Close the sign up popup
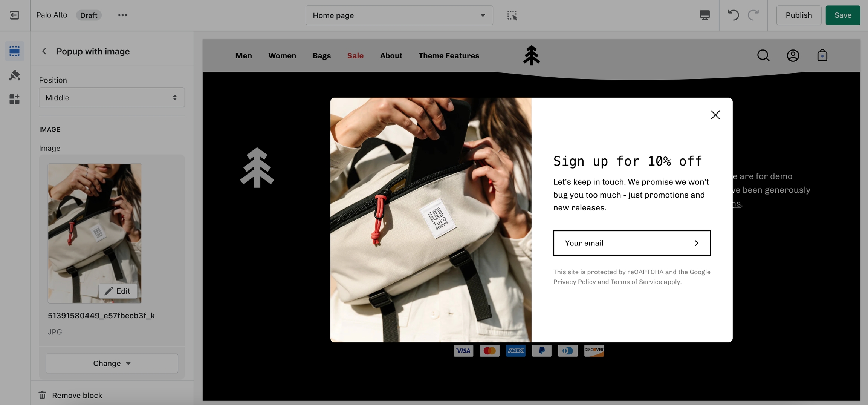868x405 pixels. pyautogui.click(x=715, y=115)
